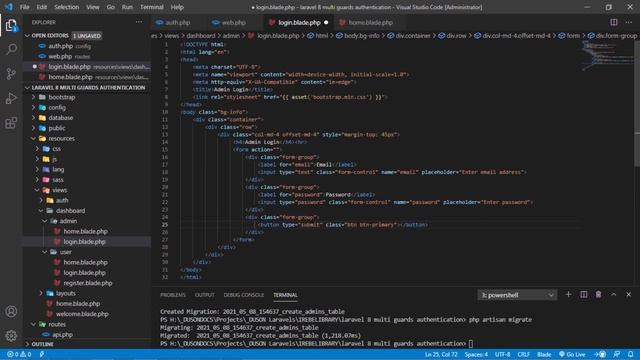
Task: Split the editor to the right
Action: (613, 22)
